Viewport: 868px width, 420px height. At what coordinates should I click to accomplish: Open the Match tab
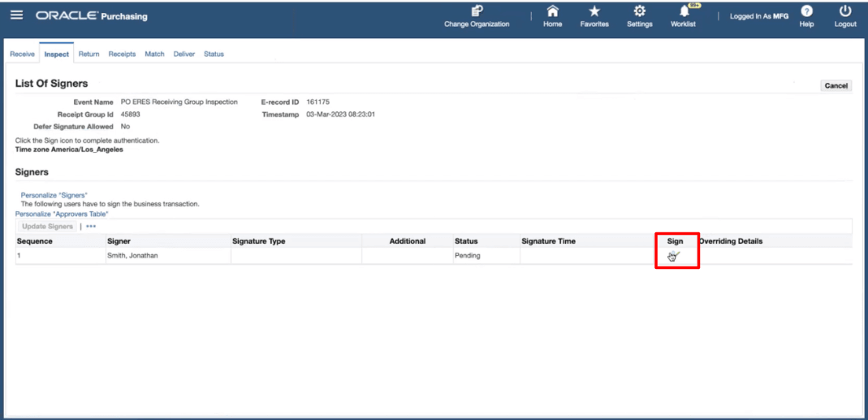click(x=154, y=54)
